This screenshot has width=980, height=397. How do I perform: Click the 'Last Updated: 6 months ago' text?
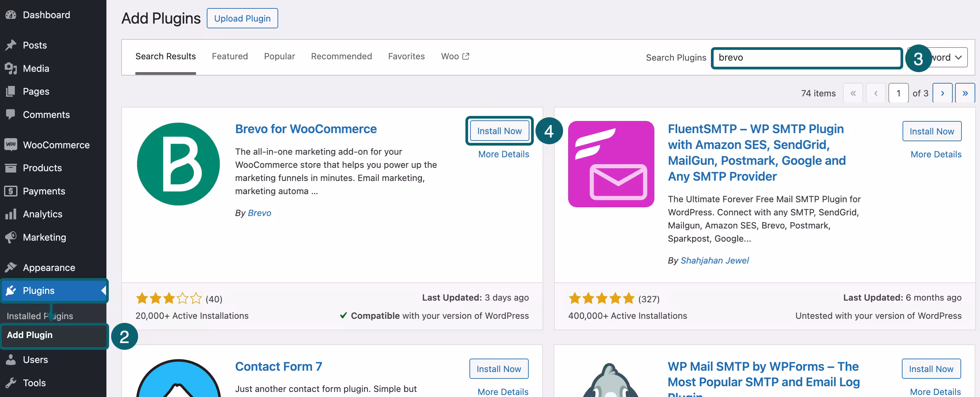[902, 298]
